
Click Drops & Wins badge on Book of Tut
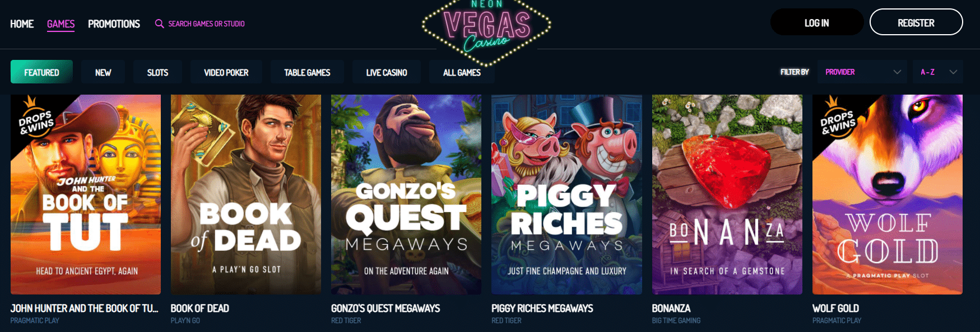35,118
